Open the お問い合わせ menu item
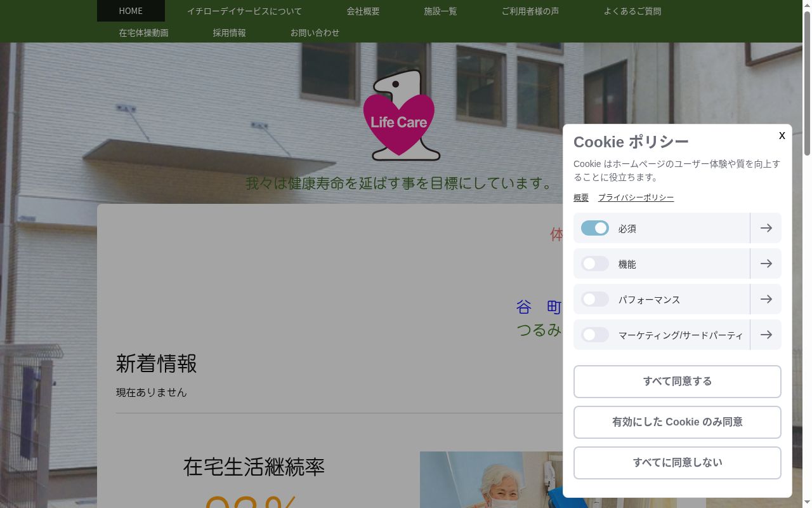The height and width of the screenshot is (508, 812). (315, 32)
